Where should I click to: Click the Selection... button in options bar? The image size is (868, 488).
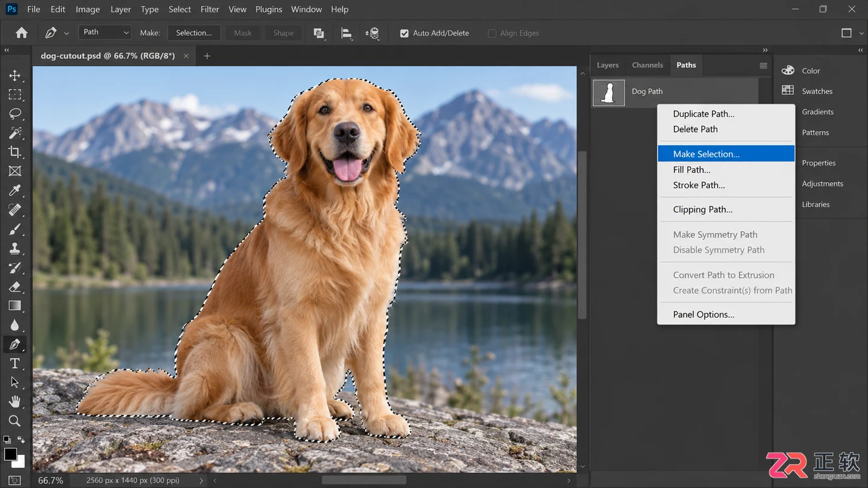194,33
